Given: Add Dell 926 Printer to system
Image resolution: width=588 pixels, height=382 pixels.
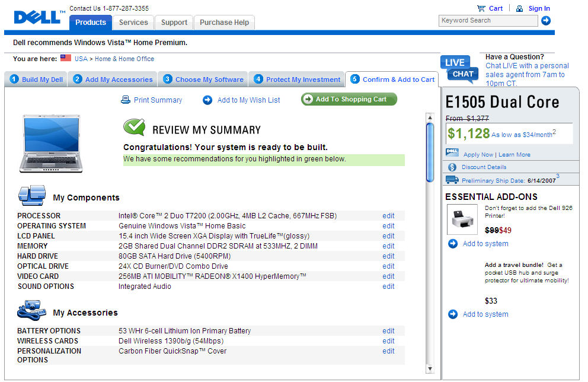Looking at the screenshot, I should click(x=485, y=244).
